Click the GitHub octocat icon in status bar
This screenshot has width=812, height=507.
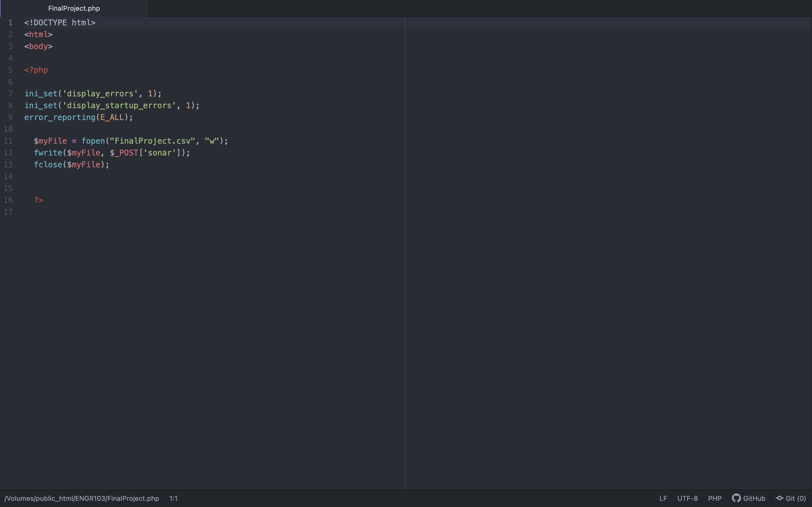pyautogui.click(x=736, y=498)
